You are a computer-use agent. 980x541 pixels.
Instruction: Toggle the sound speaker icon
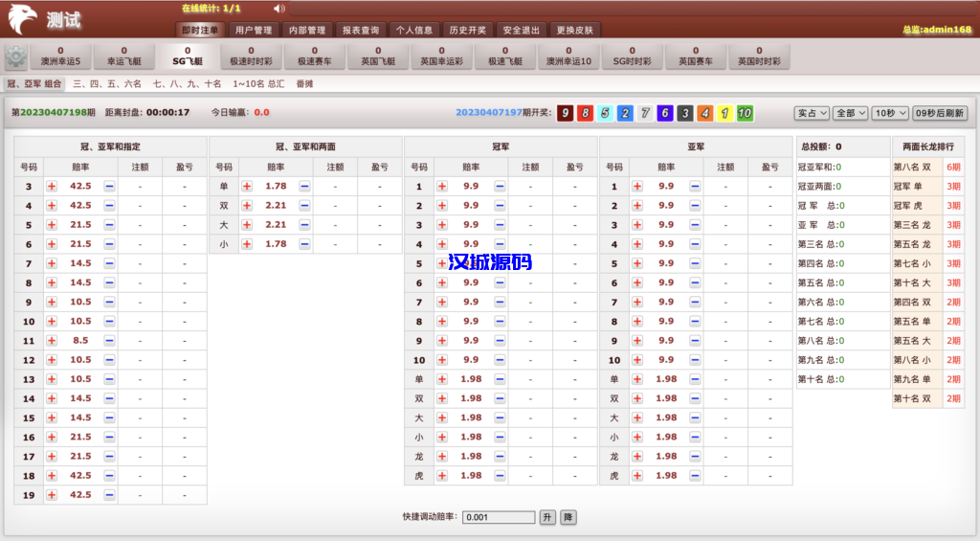point(278,9)
